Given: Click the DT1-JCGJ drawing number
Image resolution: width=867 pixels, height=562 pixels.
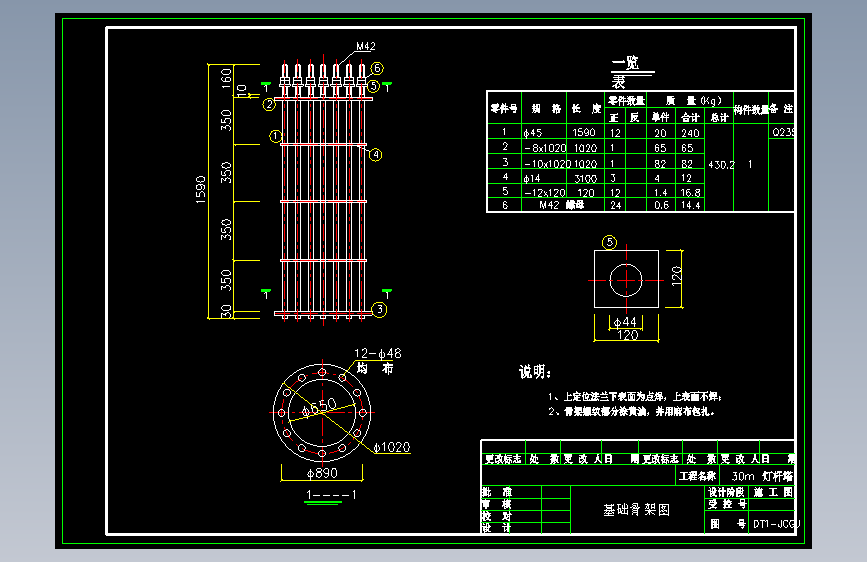Looking at the screenshot, I should [x=776, y=524].
